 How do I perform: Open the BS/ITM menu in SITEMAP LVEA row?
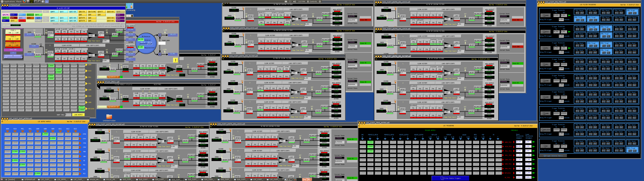point(83,11)
